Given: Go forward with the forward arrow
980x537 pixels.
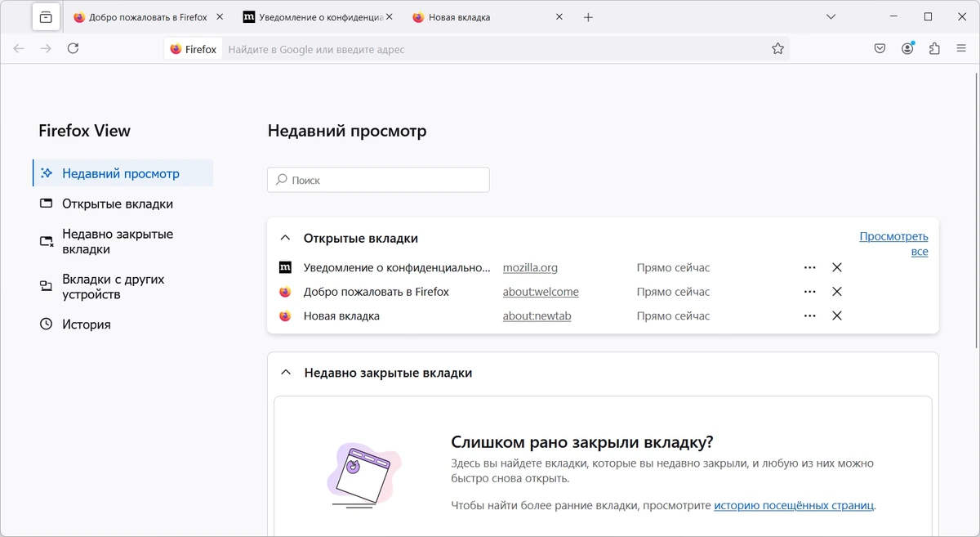Looking at the screenshot, I should [46, 49].
